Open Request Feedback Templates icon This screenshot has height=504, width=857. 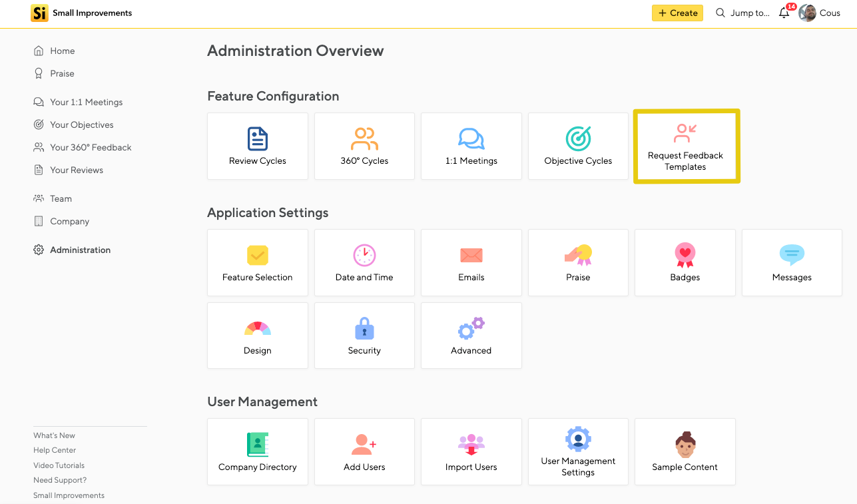(685, 134)
